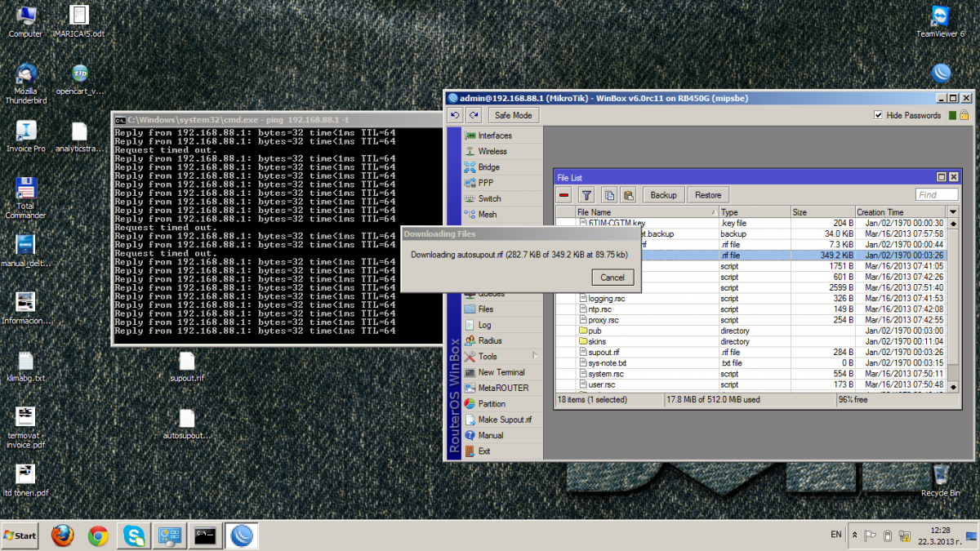Click the Find field in File List
The width and height of the screenshot is (980, 551).
point(936,195)
